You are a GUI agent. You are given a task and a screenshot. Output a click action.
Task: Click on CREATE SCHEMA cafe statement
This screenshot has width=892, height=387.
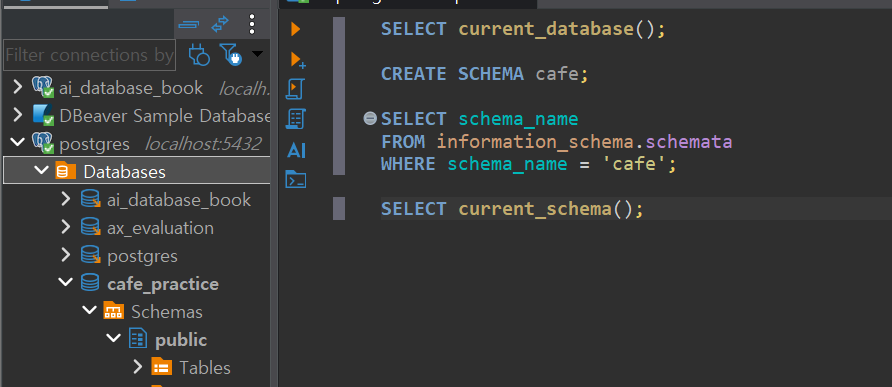point(484,74)
